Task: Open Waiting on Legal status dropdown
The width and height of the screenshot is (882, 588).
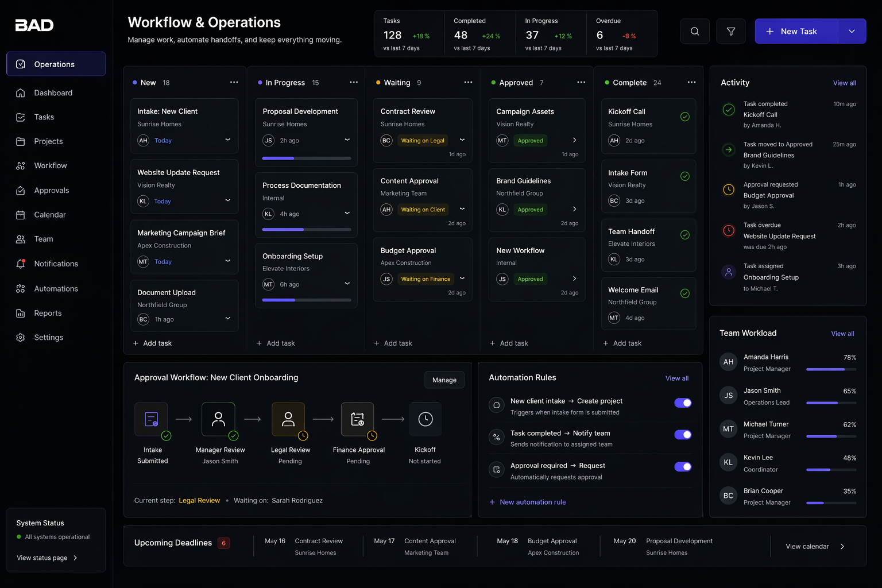Action: 462,140
